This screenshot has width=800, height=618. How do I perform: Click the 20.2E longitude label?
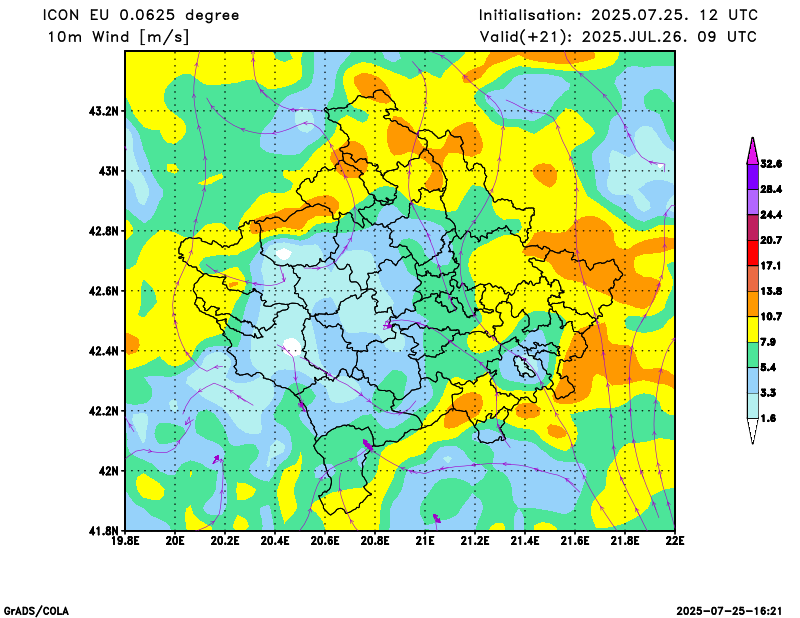click(225, 540)
